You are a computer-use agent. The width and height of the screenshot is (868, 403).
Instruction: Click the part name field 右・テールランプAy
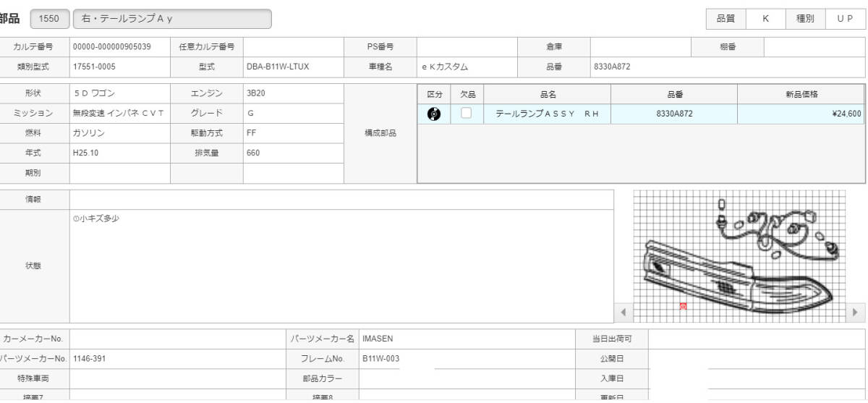pos(172,19)
